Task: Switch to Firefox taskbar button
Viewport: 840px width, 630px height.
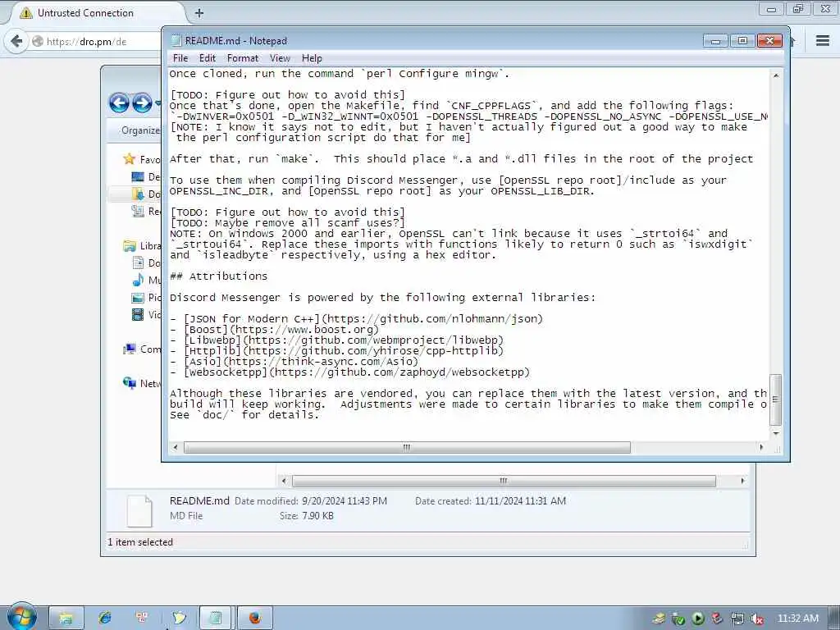Action: [x=255, y=618]
